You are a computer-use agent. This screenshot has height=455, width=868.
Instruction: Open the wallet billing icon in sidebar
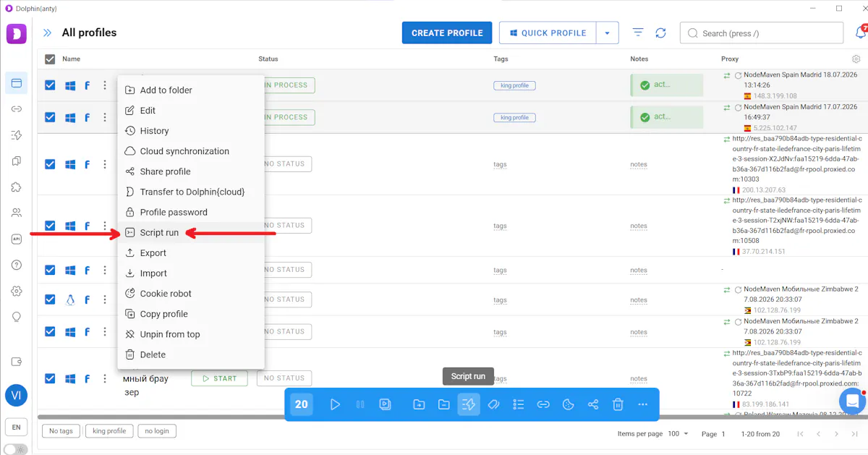(16, 362)
